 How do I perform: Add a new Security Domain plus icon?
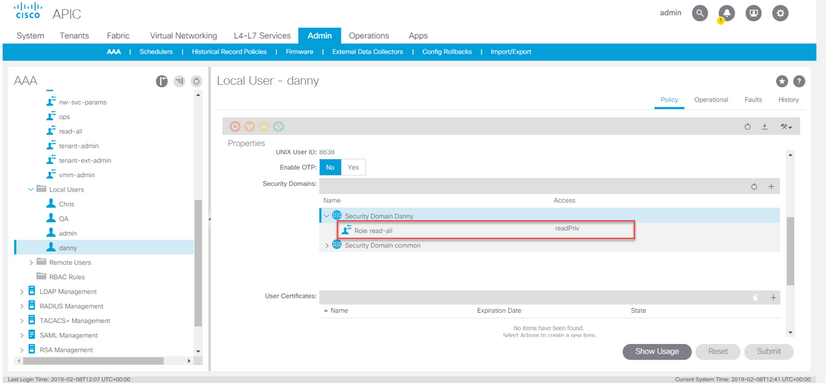pyautogui.click(x=771, y=187)
